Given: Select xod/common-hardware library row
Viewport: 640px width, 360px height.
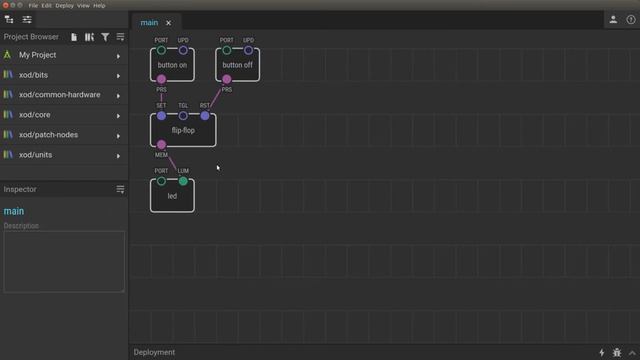Looking at the screenshot, I should coord(64,95).
